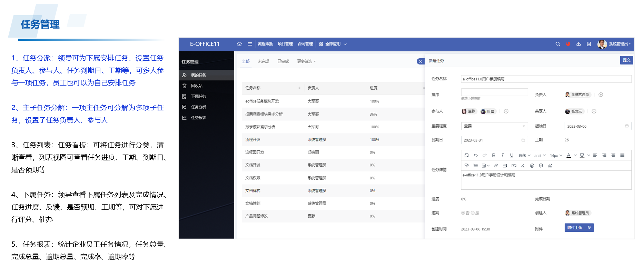
Task: Open the document list icon beside download
Action: 589,44
